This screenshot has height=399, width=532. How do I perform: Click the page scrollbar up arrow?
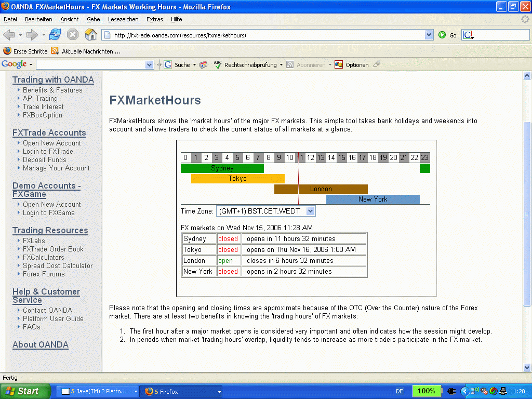click(x=527, y=76)
